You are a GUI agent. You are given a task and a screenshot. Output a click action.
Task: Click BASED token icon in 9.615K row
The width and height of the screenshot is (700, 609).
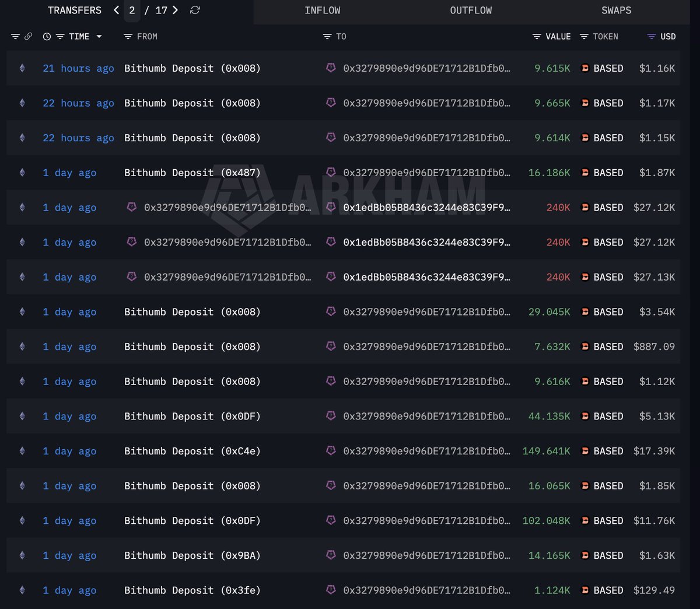click(x=585, y=68)
